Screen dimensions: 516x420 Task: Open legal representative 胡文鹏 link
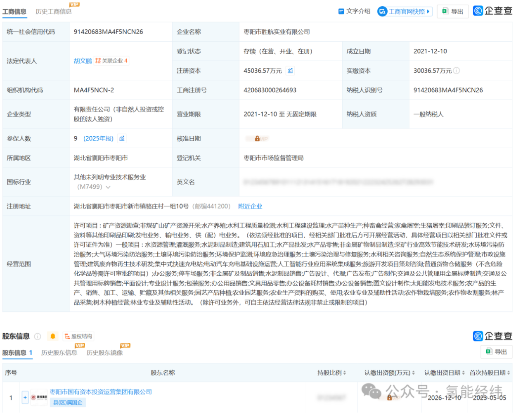pyautogui.click(x=83, y=61)
